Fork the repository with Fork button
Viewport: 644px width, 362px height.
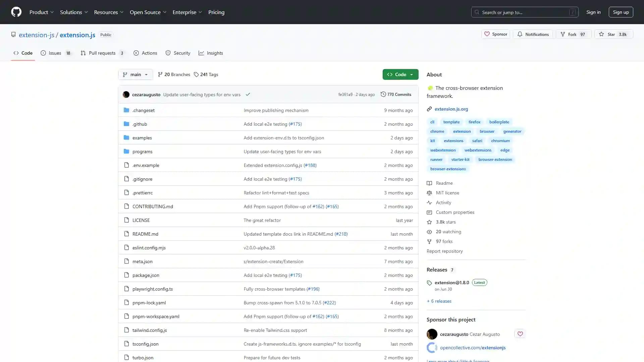(574, 34)
